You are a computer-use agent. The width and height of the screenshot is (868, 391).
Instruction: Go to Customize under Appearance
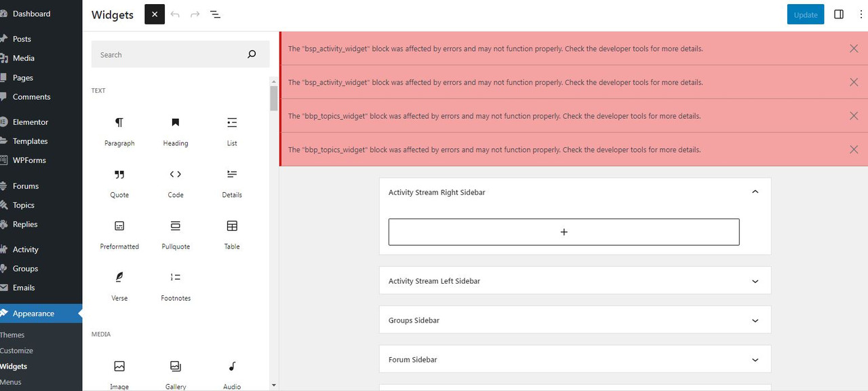tap(16, 351)
